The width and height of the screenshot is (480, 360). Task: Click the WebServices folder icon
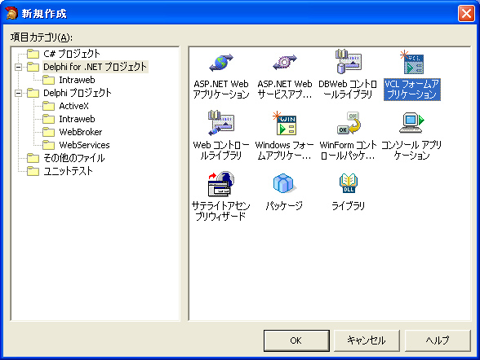48,145
